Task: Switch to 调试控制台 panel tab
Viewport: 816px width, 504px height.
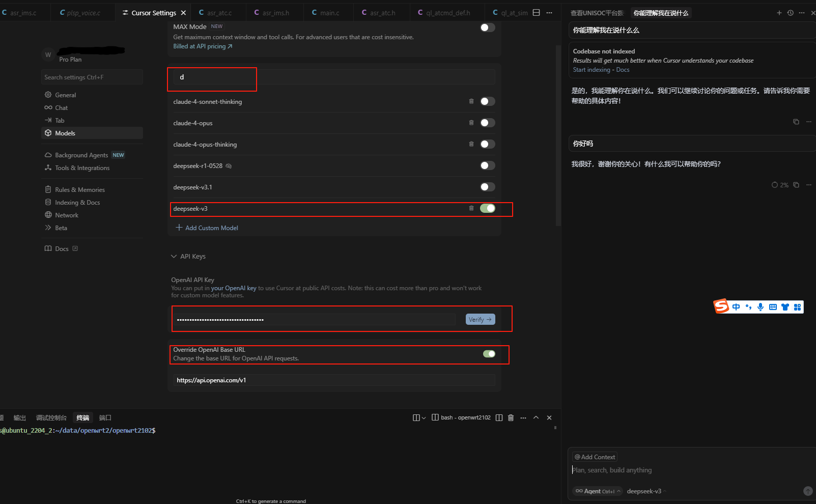Action: (x=51, y=417)
